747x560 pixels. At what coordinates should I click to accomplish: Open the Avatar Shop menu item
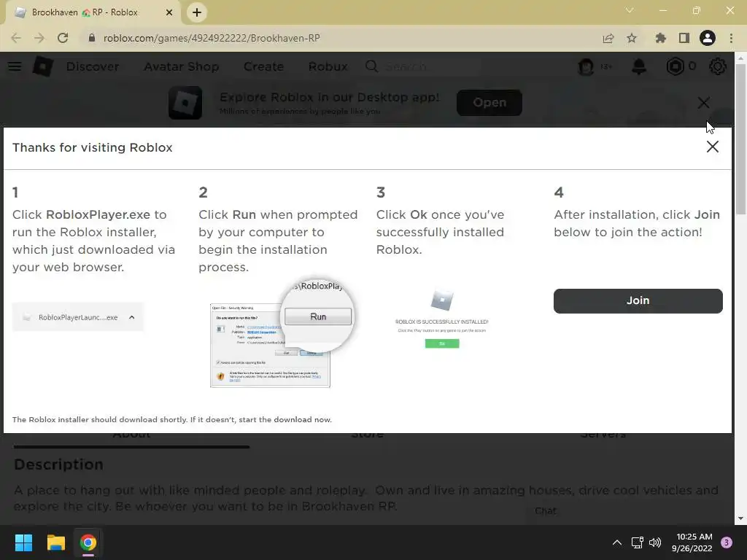182,66
